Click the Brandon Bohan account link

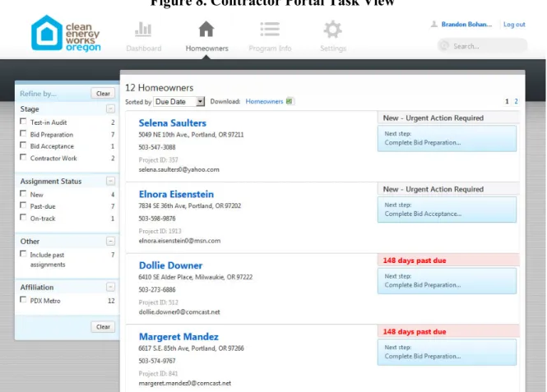[x=466, y=25]
